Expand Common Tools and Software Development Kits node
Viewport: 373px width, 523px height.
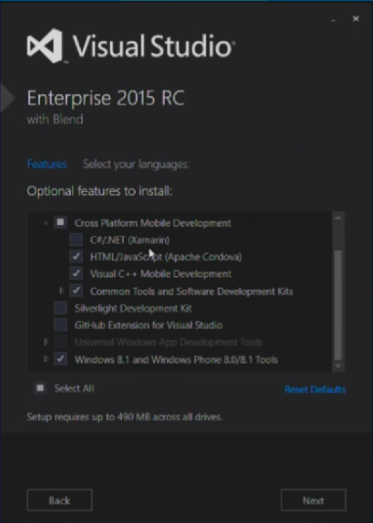click(61, 291)
